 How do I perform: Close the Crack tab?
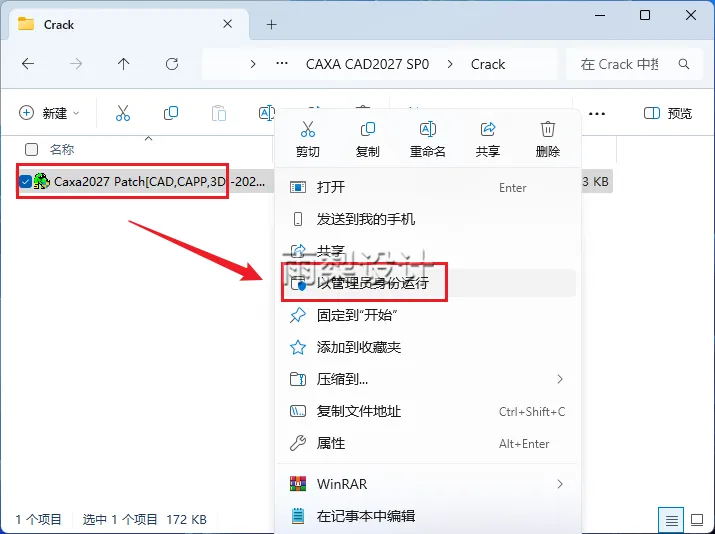point(228,24)
